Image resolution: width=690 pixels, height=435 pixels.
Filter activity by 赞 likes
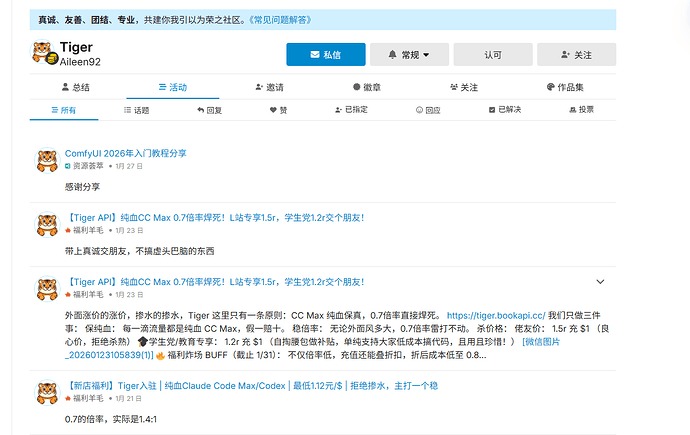[x=279, y=110]
